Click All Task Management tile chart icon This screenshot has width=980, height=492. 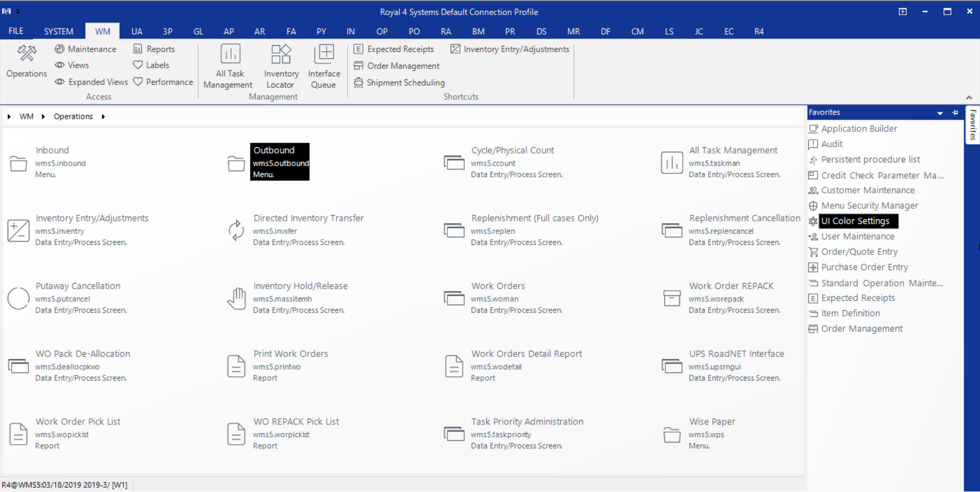point(672,162)
